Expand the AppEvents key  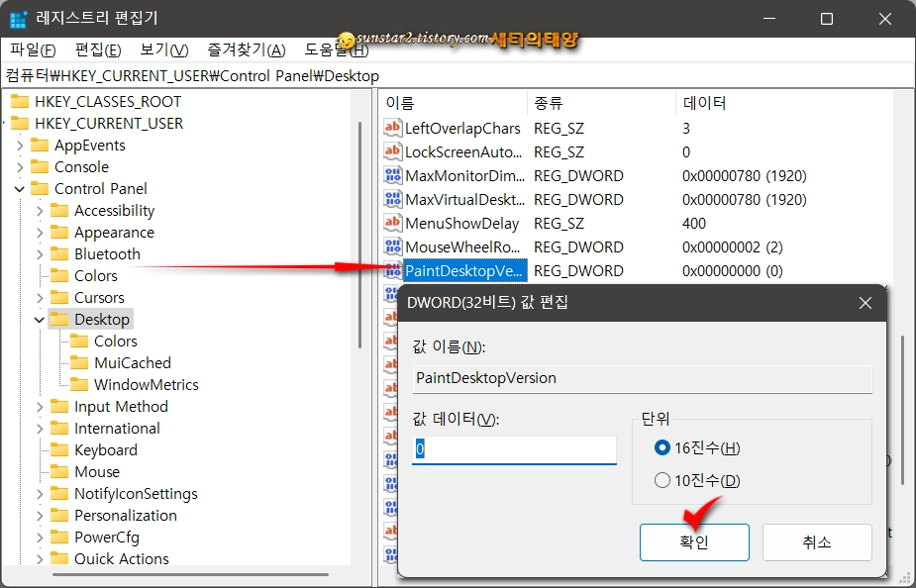(x=21, y=145)
